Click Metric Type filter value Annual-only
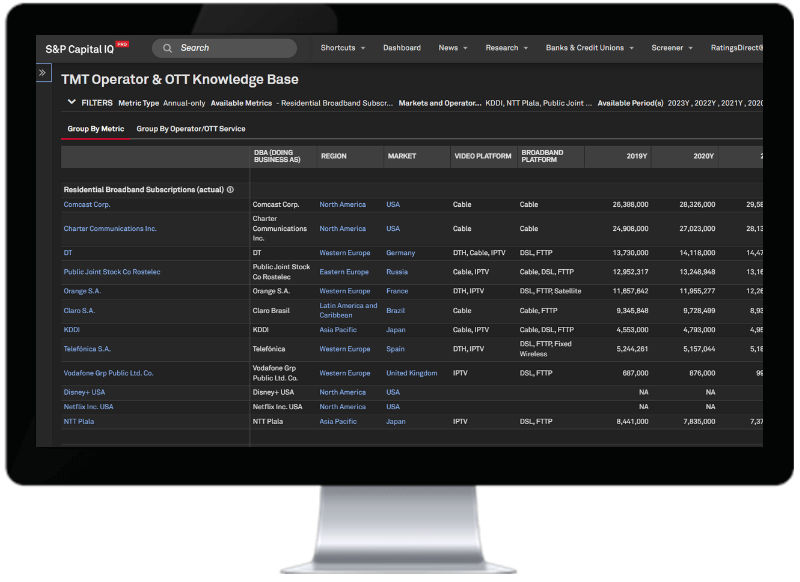The width and height of the screenshot is (800, 582). [184, 103]
